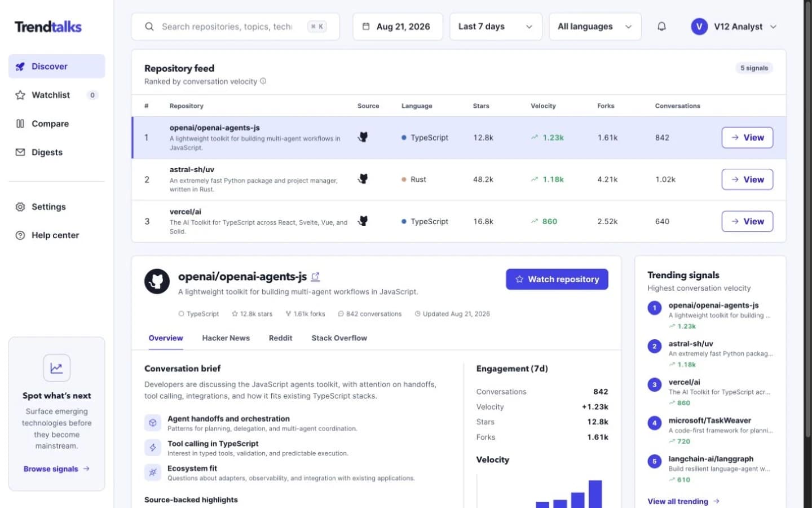812x508 pixels.
Task: Click the tallest velocity chart bar
Action: click(x=595, y=494)
